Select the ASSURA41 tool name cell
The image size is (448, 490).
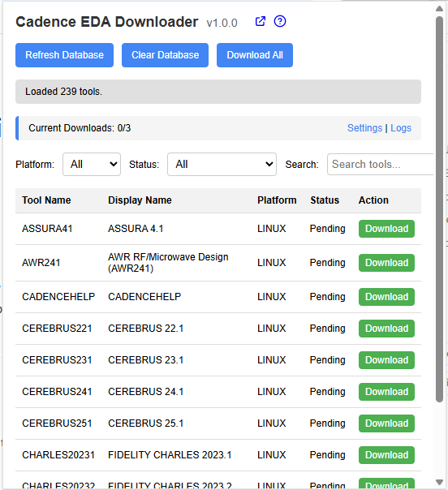pyautogui.click(x=47, y=229)
